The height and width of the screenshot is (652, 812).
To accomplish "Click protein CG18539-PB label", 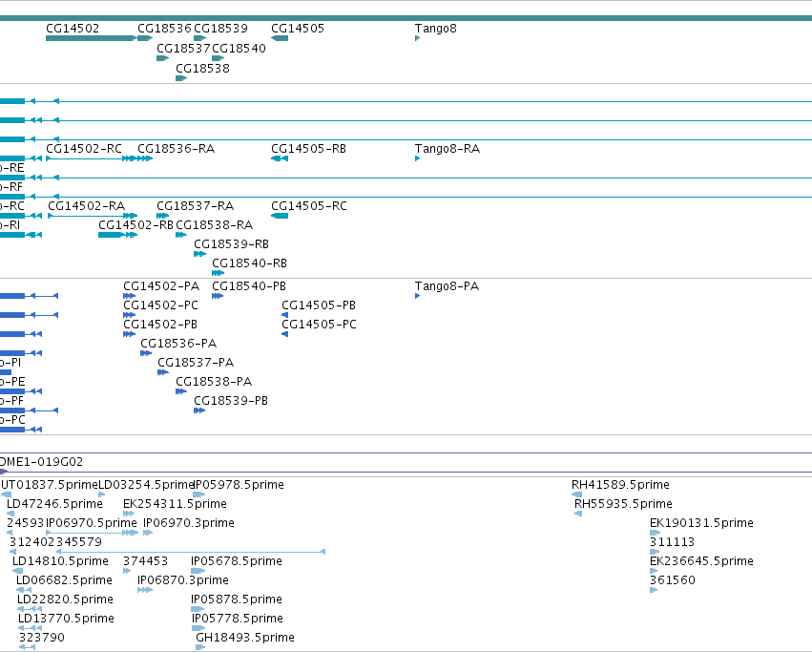I will click(x=231, y=401).
